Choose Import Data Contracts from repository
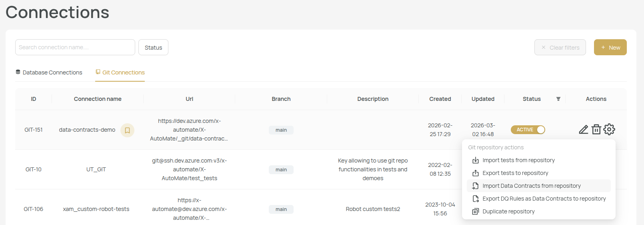This screenshot has width=644, height=225. coord(531,186)
